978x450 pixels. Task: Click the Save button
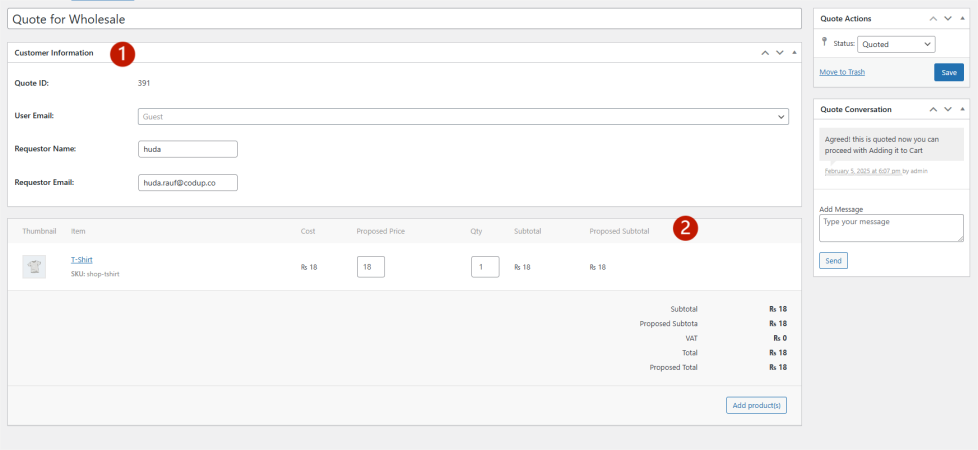pyautogui.click(x=949, y=72)
